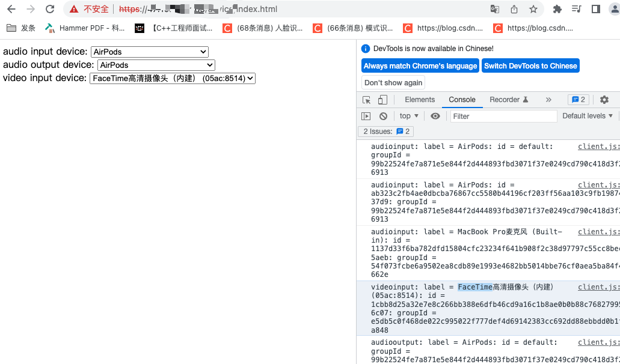This screenshot has height=364, width=620.
Task: Select the inspect element cursor icon
Action: coord(366,99)
